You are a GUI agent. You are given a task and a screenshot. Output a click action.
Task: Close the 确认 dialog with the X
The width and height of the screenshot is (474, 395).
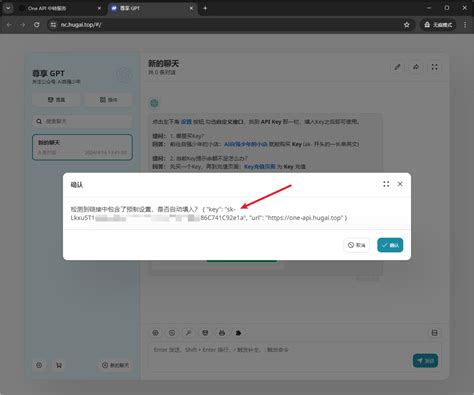point(400,184)
